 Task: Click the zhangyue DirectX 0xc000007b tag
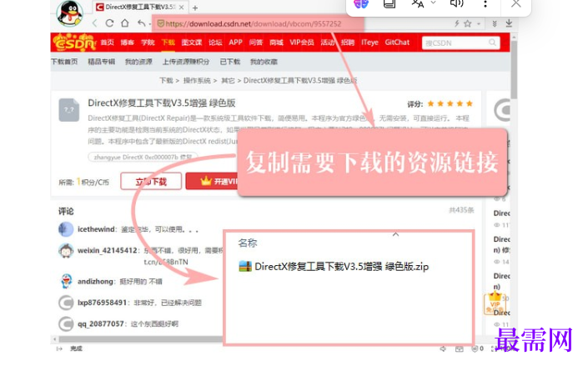[143, 157]
